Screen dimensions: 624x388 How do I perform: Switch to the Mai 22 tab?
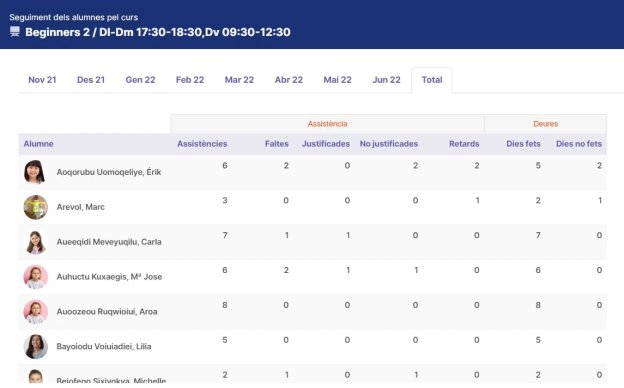click(x=337, y=80)
